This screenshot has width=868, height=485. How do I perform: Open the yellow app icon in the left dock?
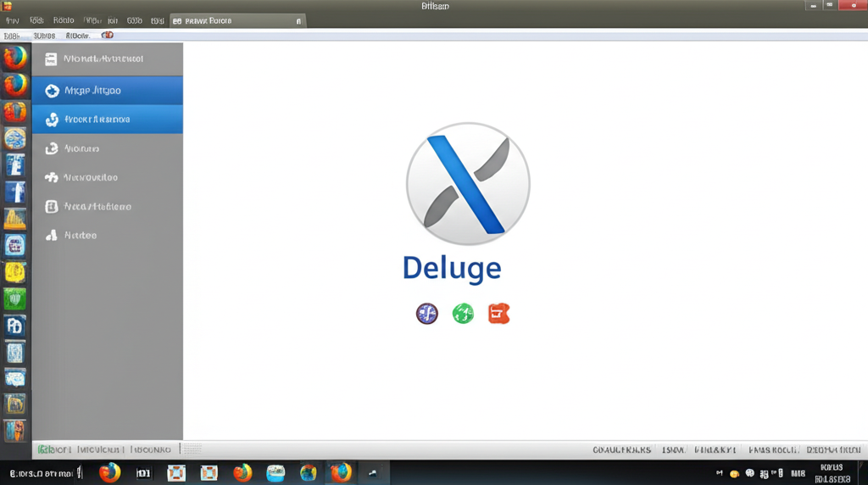coord(15,272)
